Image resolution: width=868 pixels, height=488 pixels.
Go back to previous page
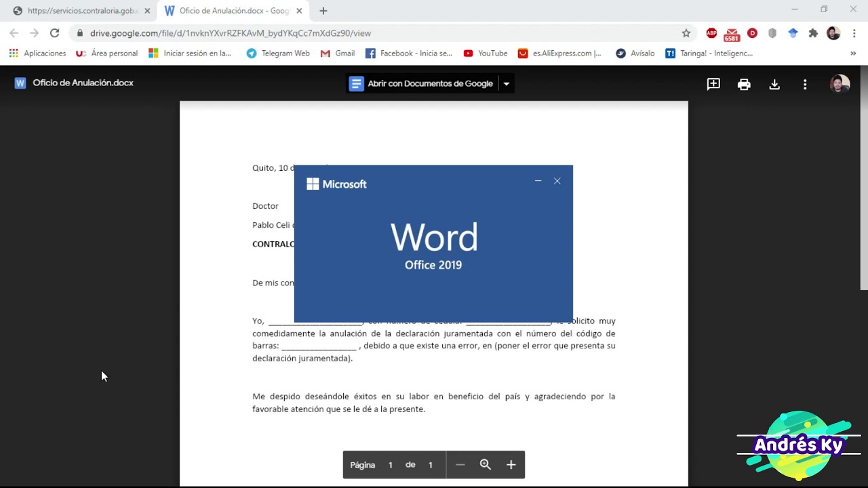pyautogui.click(x=14, y=33)
